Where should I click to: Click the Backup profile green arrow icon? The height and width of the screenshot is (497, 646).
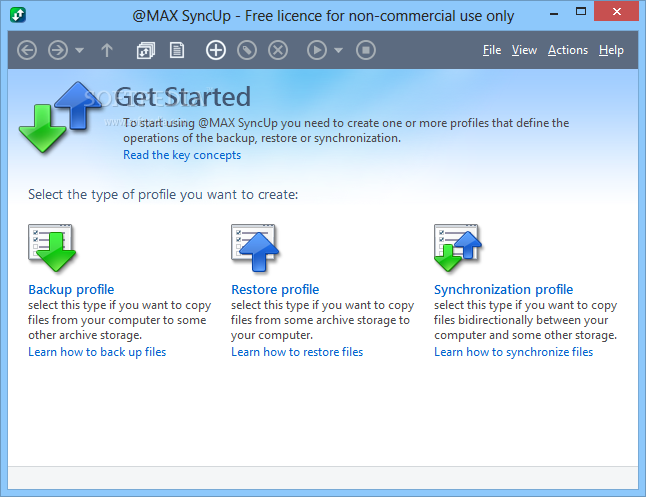(52, 248)
